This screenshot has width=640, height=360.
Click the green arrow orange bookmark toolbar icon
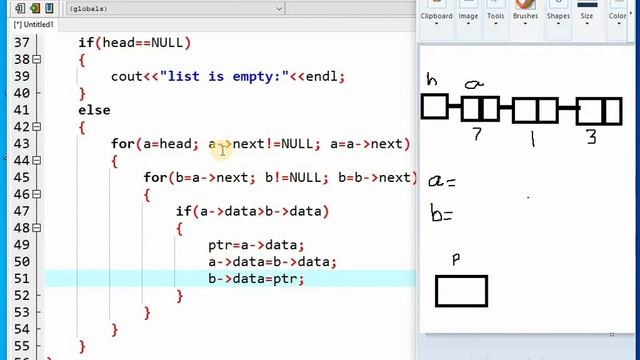coord(35,8)
